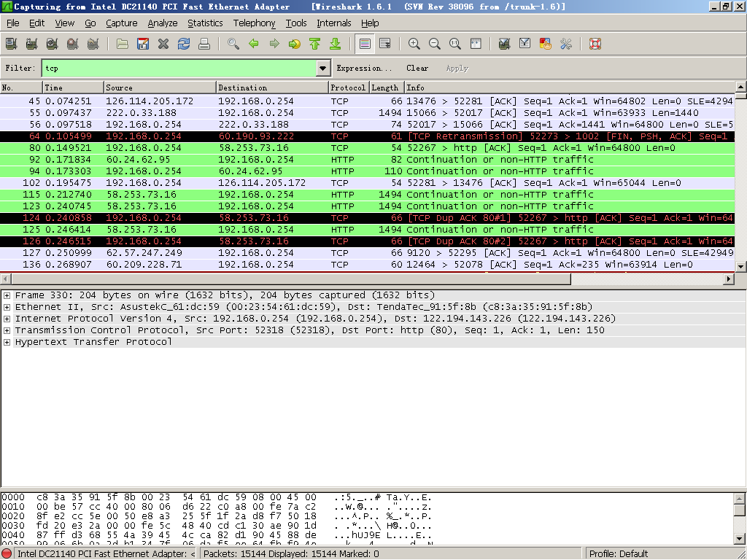Image resolution: width=747 pixels, height=560 pixels.
Task: Jump to the last packet
Action: (x=336, y=44)
